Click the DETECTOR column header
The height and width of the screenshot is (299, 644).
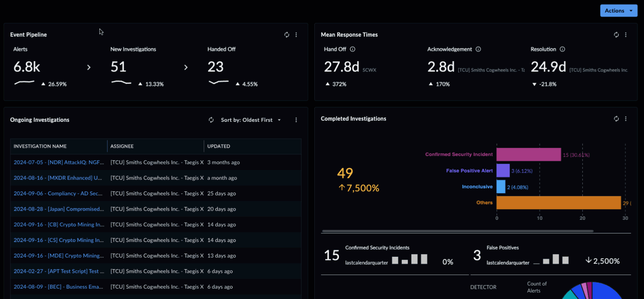483,287
